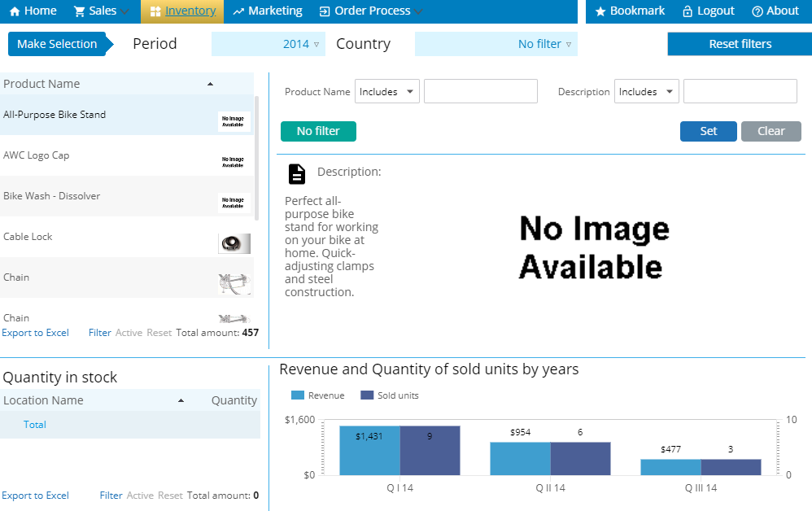Open Product Name Includes combo box
Screen dimensions: 812x511
click(387, 92)
